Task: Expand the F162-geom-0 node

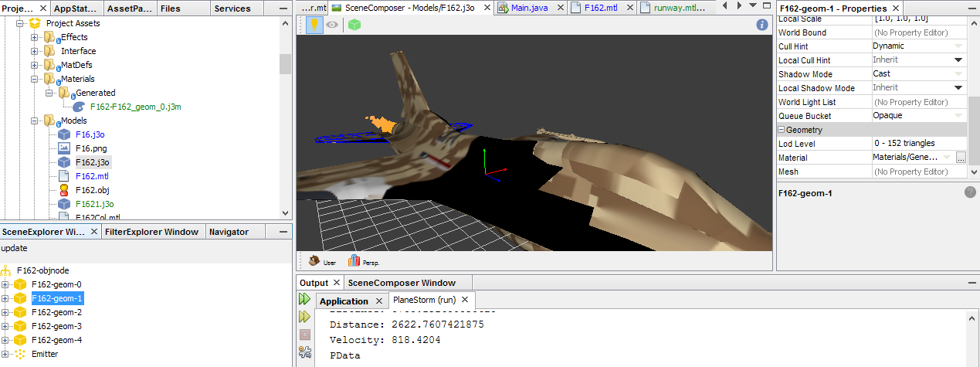Action: click(x=5, y=284)
